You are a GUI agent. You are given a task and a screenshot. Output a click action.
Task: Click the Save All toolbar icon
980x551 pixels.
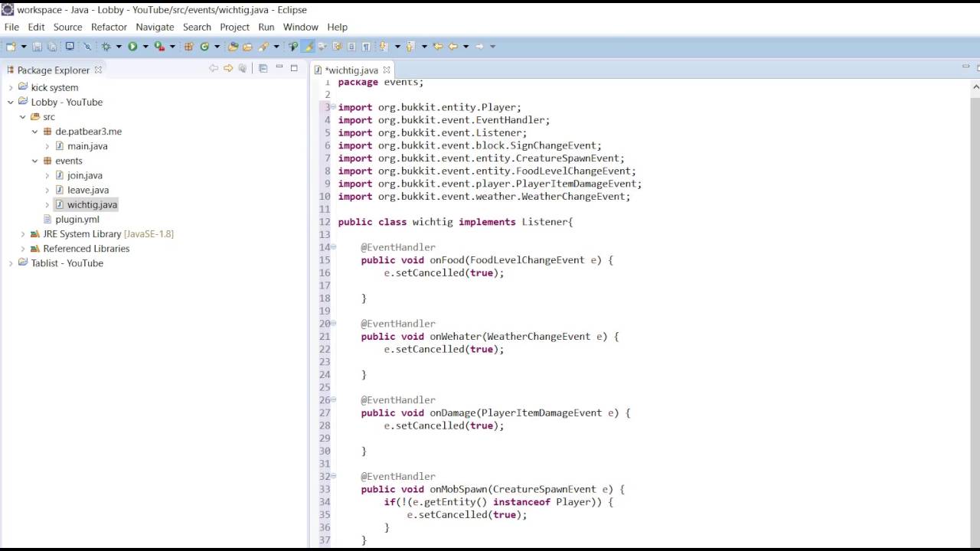51,47
